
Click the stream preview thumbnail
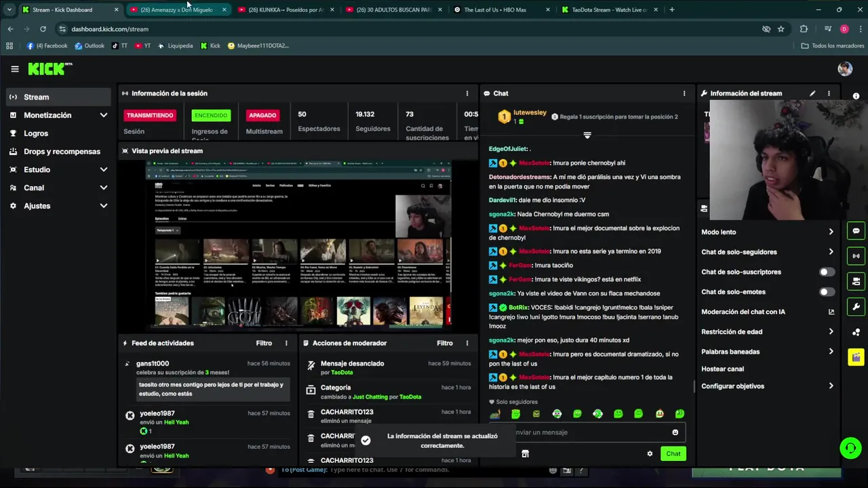(298, 244)
